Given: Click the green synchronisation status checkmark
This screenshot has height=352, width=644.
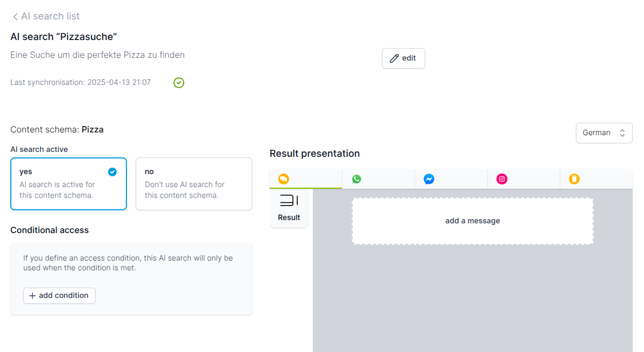Looking at the screenshot, I should pos(179,83).
